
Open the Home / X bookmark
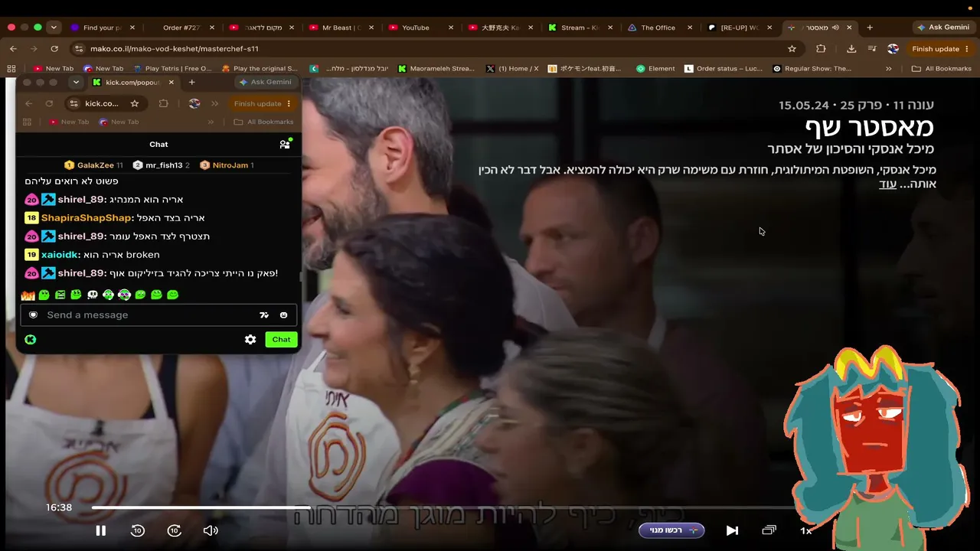tap(511, 69)
